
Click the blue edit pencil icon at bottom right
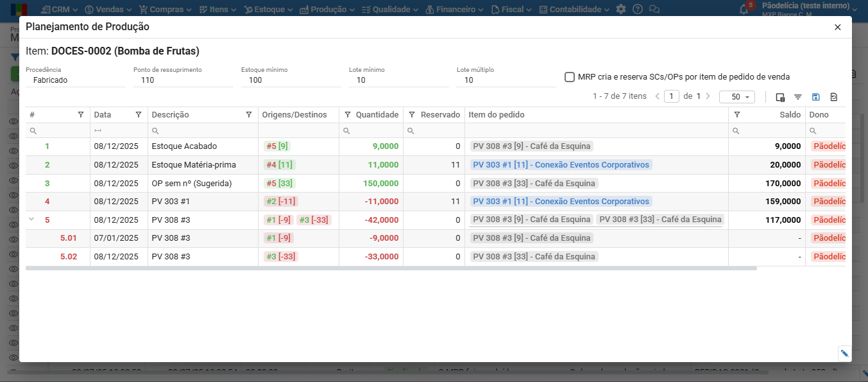click(x=844, y=353)
